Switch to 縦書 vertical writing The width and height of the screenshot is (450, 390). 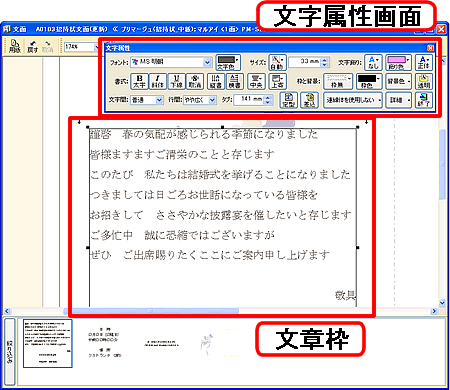pos(216,81)
